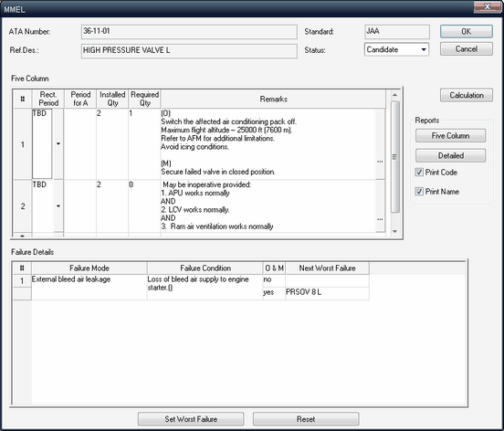Click Period for A cell in row 1
The height and width of the screenshot is (431, 504).
[x=80, y=144]
